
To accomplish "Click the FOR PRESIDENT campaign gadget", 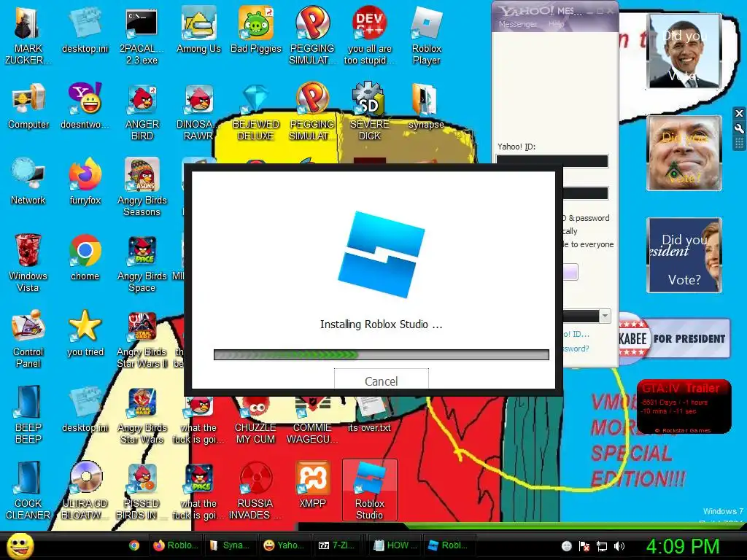I will (x=674, y=338).
